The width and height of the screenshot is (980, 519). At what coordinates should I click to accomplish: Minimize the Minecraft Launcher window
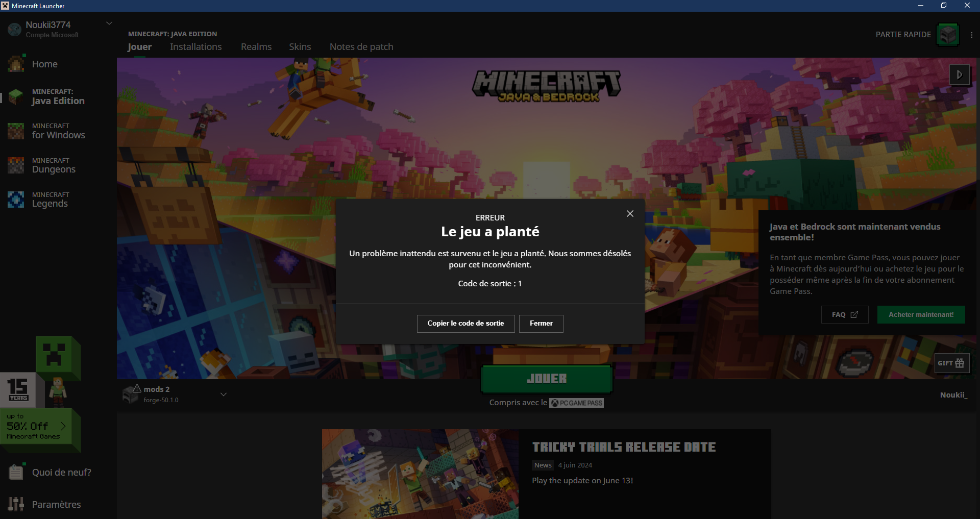921,6
